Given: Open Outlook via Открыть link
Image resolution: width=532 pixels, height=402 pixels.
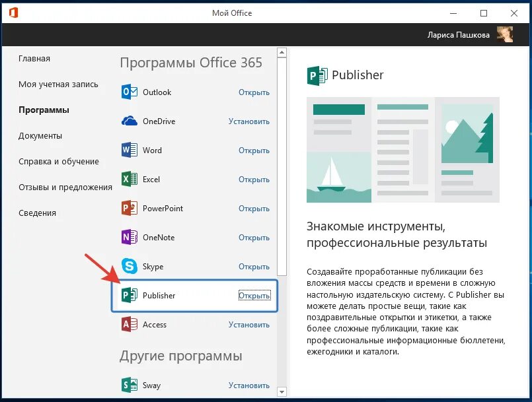Looking at the screenshot, I should (x=254, y=92).
